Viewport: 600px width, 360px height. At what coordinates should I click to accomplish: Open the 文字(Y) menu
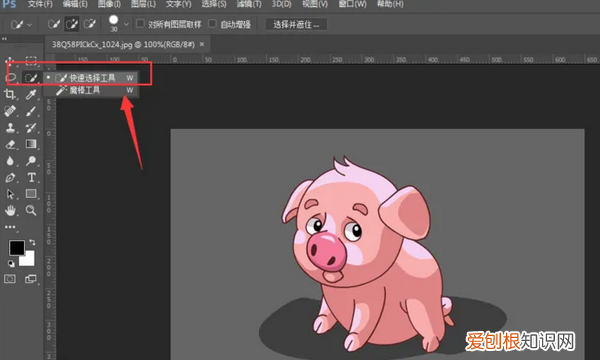coord(178,4)
